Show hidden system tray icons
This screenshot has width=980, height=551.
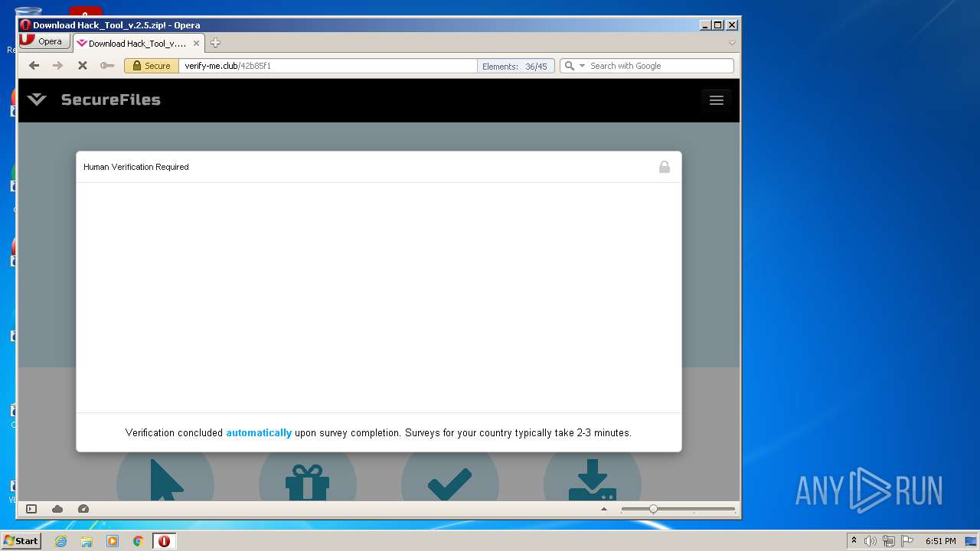(854, 541)
